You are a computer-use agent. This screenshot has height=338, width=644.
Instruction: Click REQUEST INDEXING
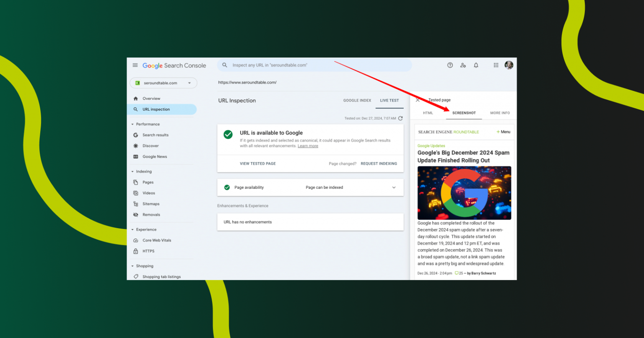[379, 164]
